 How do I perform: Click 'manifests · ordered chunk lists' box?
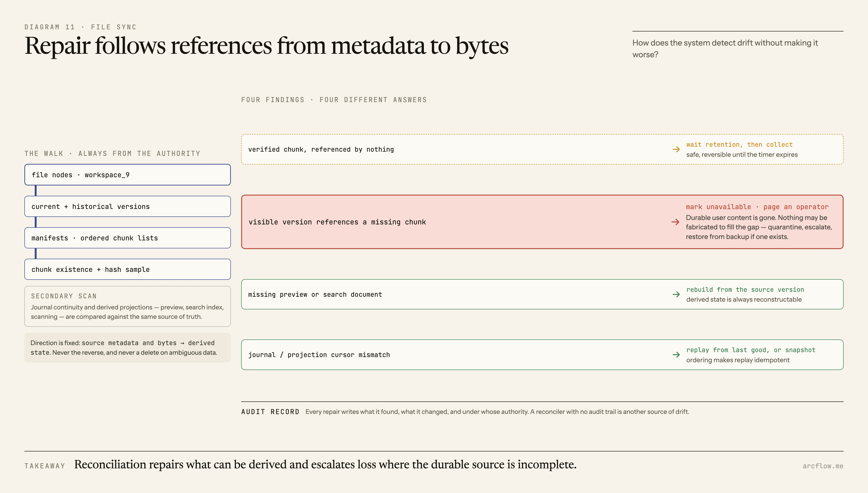(128, 238)
